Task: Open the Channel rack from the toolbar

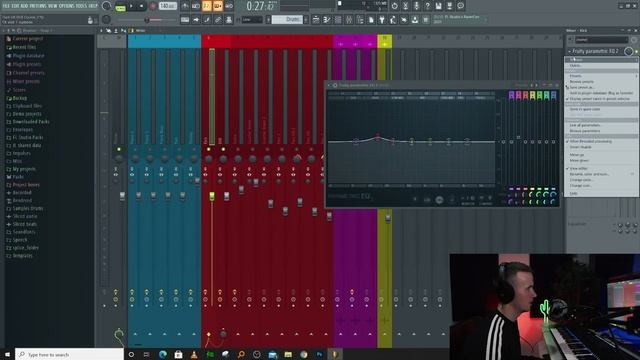Action: [x=338, y=20]
